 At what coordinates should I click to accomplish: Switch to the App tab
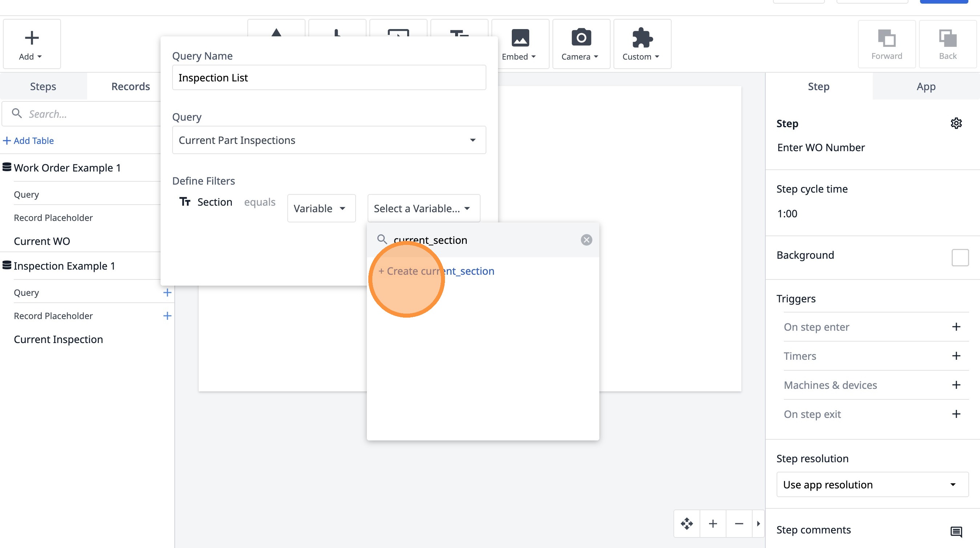(925, 86)
